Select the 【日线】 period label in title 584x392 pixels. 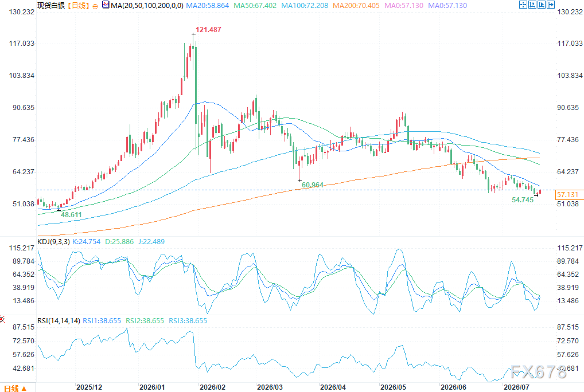tap(79, 6)
